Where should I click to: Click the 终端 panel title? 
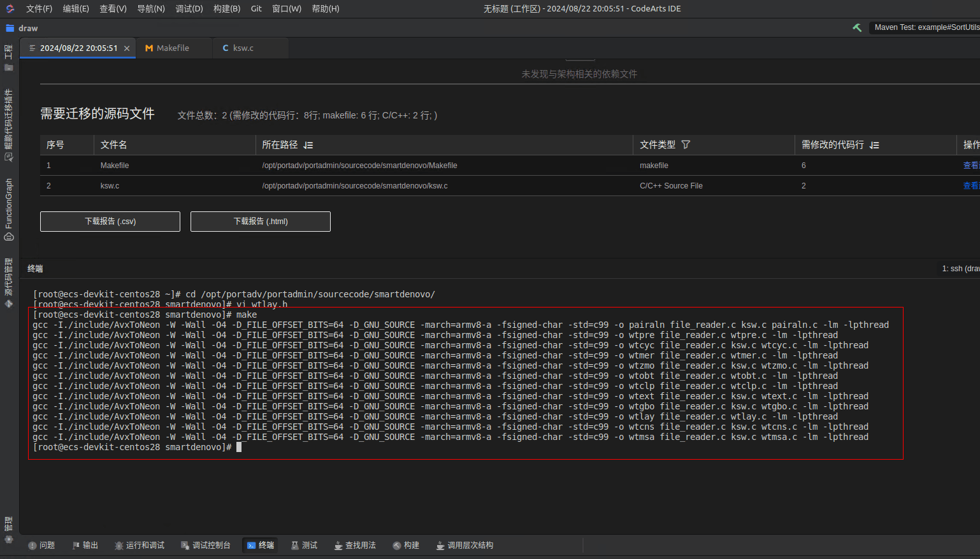(35, 269)
